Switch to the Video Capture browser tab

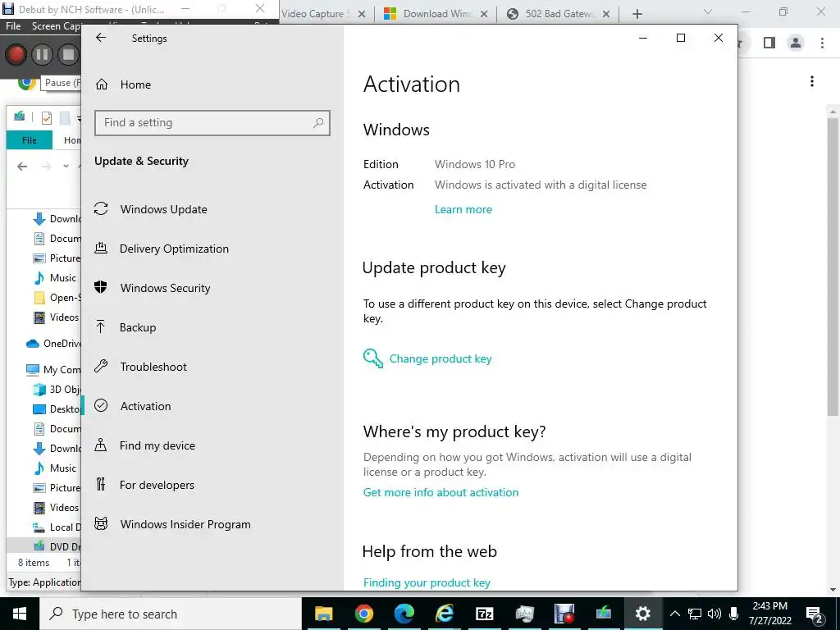316,14
